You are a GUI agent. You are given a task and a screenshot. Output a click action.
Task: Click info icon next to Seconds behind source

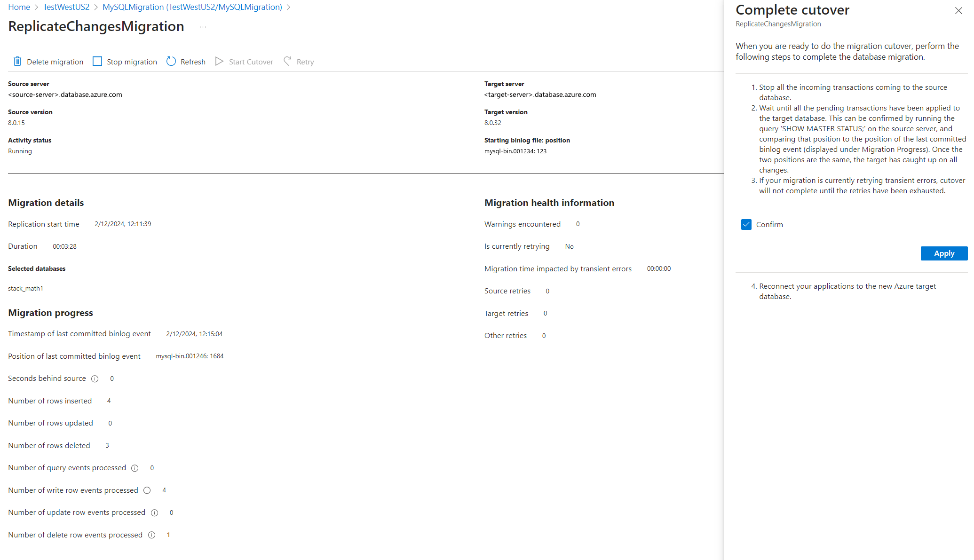tap(95, 379)
